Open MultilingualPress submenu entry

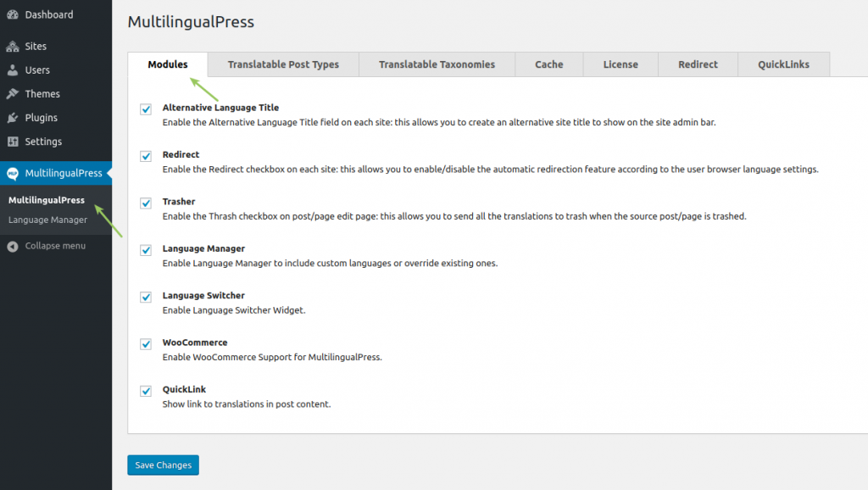click(47, 200)
